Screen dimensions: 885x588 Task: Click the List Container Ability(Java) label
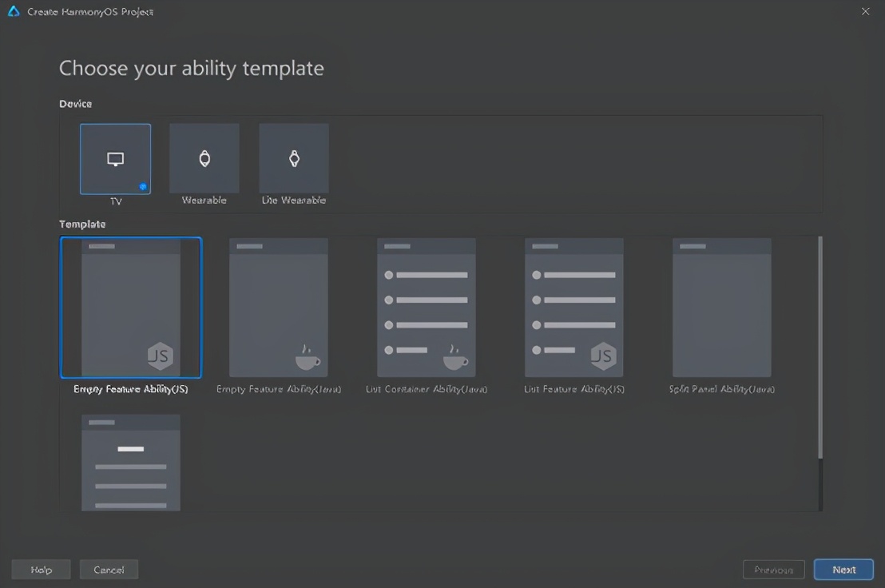pyautogui.click(x=427, y=389)
